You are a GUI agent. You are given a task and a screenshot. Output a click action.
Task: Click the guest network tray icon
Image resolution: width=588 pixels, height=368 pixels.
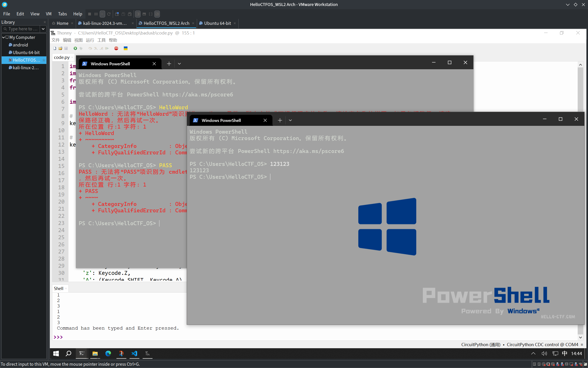tap(555, 354)
